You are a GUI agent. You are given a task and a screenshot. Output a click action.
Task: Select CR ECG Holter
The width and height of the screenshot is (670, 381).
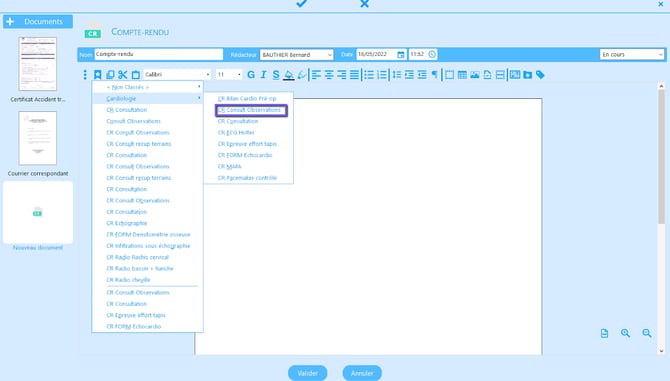[x=236, y=132]
